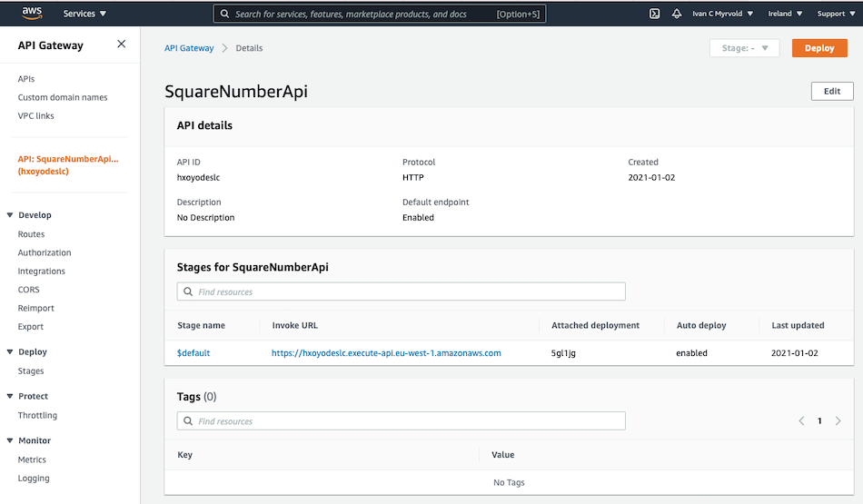Open the Support dropdown menu
This screenshot has width=863, height=504.
836,14
